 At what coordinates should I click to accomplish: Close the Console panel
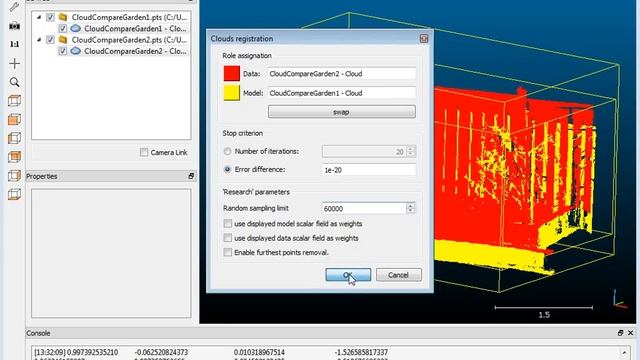(631, 333)
